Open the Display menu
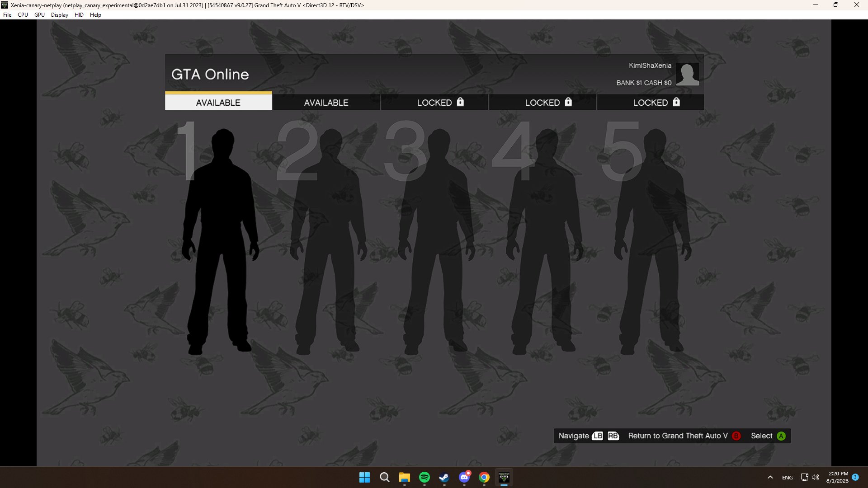This screenshot has width=868, height=488. (x=59, y=15)
